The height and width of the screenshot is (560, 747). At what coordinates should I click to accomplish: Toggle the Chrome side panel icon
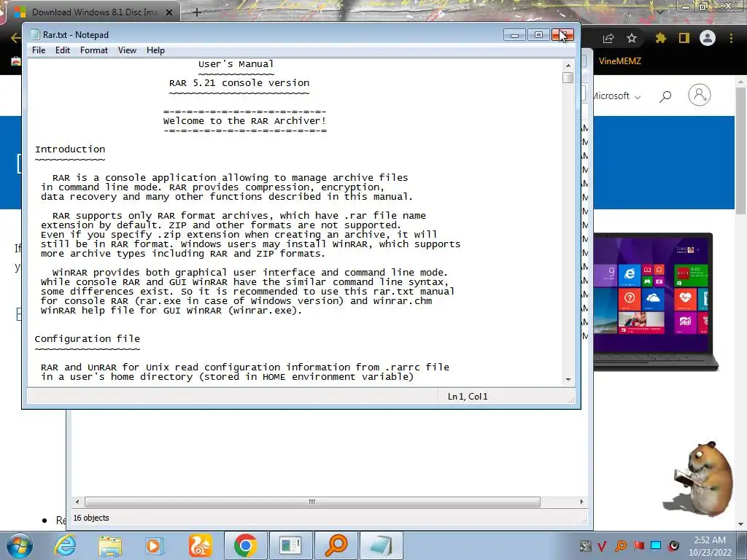(684, 38)
